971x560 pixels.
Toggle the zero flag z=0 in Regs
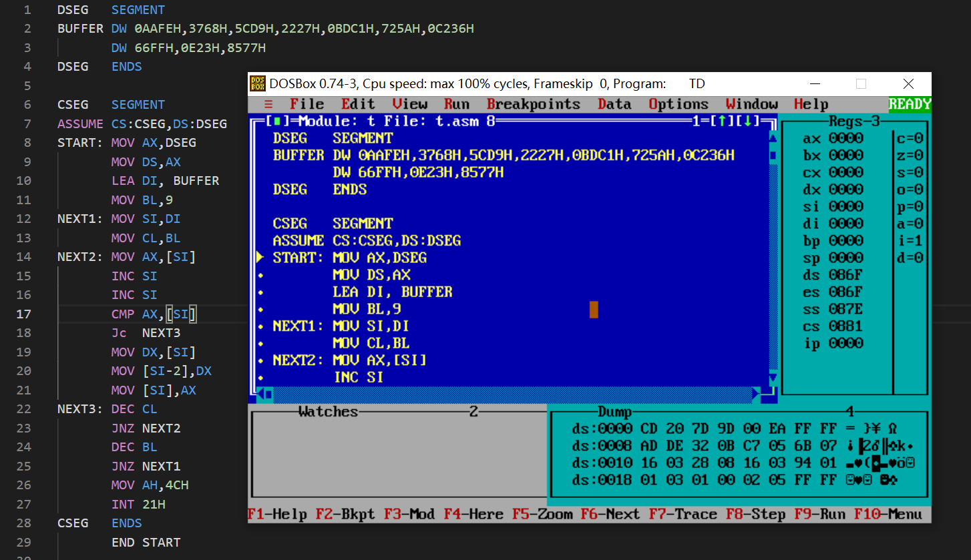click(910, 156)
